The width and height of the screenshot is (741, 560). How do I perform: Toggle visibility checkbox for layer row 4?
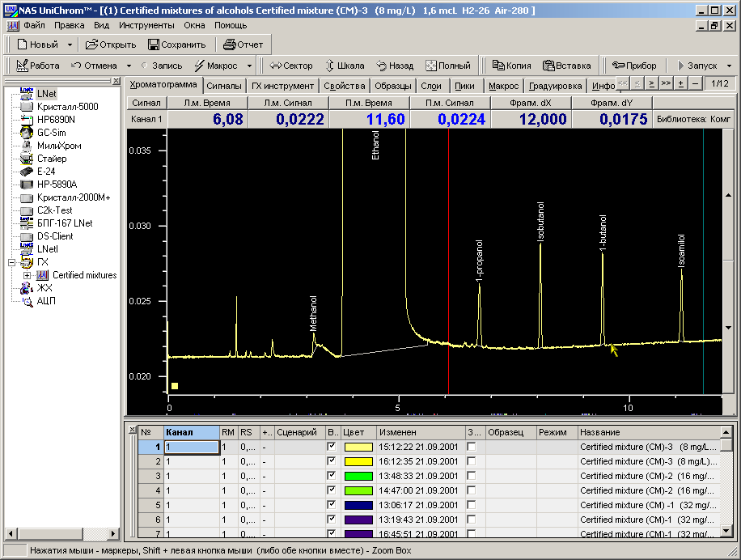332,490
